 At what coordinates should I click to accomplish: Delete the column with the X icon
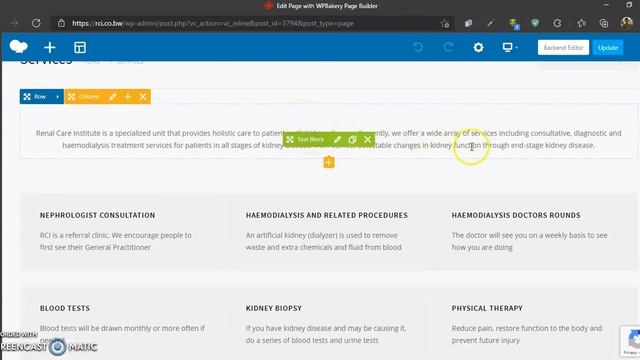143,97
